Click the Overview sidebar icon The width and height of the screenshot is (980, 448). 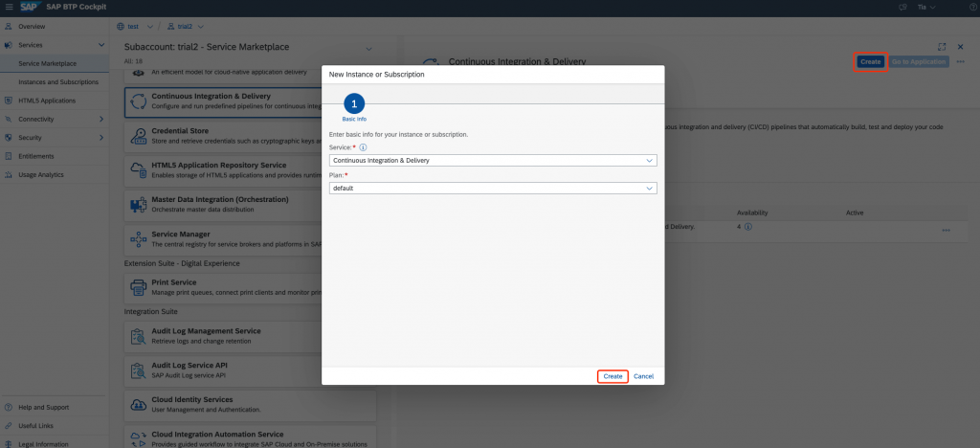(x=8, y=27)
